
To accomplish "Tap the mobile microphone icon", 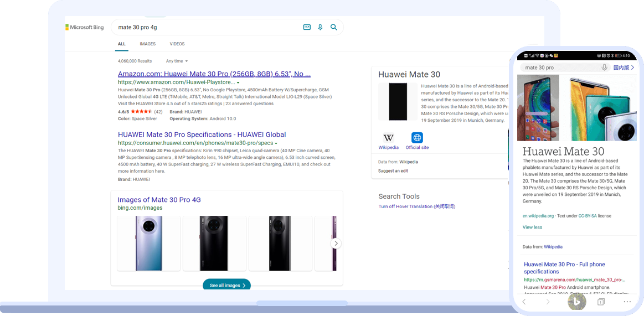I will [x=605, y=68].
